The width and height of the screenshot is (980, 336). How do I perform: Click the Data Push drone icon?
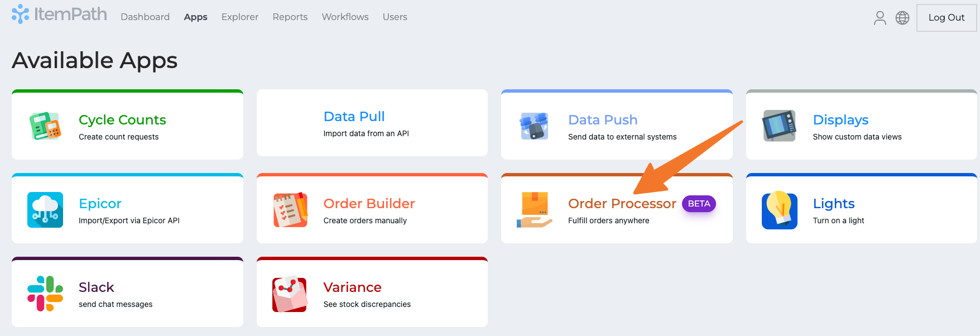coord(534,126)
